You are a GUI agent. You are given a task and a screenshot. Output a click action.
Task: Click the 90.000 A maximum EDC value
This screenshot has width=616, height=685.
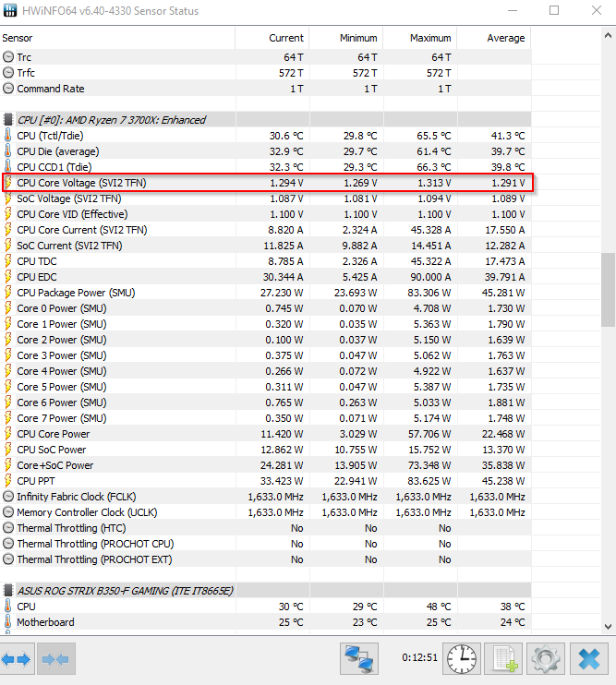(429, 277)
